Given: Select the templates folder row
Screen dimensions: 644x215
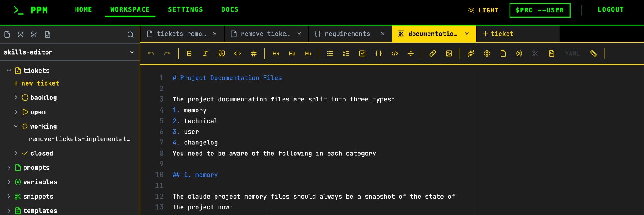Looking at the screenshot, I should coord(70,211).
